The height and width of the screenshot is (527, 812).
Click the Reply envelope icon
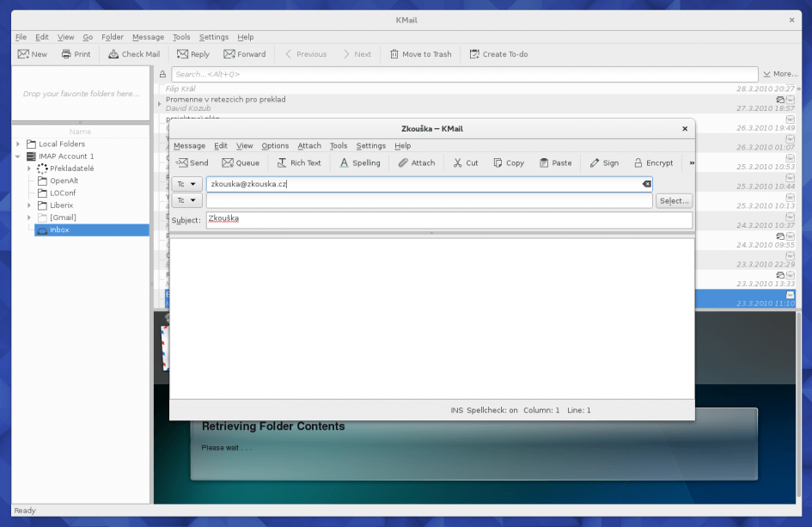(182, 54)
